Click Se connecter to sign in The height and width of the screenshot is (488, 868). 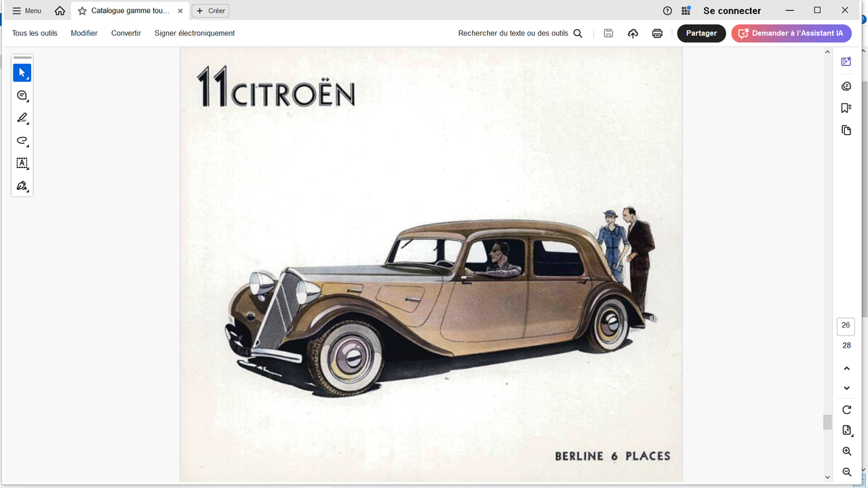tap(732, 11)
